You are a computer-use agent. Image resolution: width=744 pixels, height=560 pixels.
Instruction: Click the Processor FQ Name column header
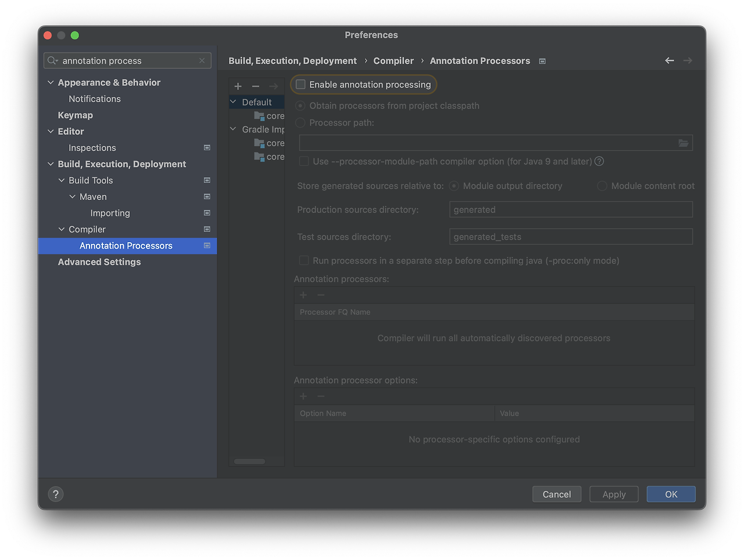coord(494,312)
